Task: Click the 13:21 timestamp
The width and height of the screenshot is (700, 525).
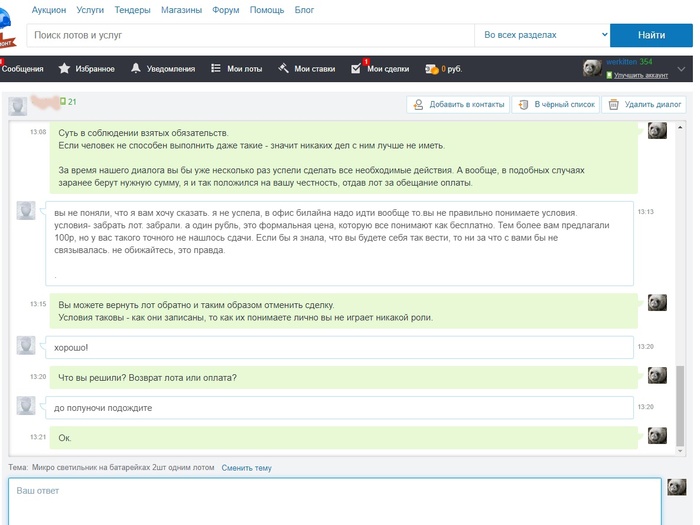Action: coord(38,437)
